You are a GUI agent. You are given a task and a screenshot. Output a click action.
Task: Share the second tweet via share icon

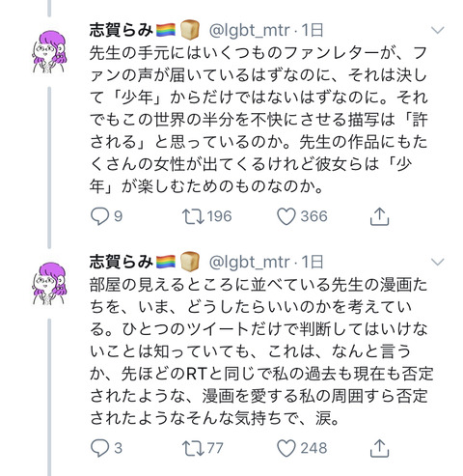(379, 448)
